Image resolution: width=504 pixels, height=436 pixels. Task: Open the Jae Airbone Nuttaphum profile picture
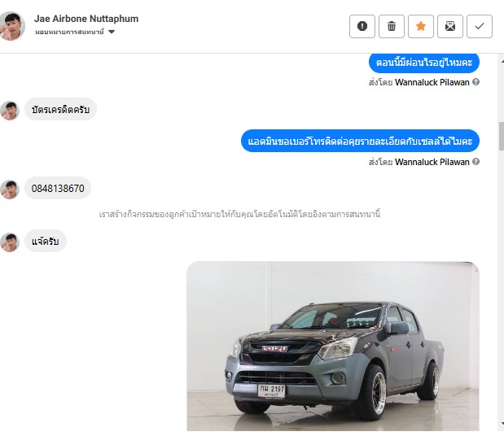[12, 26]
